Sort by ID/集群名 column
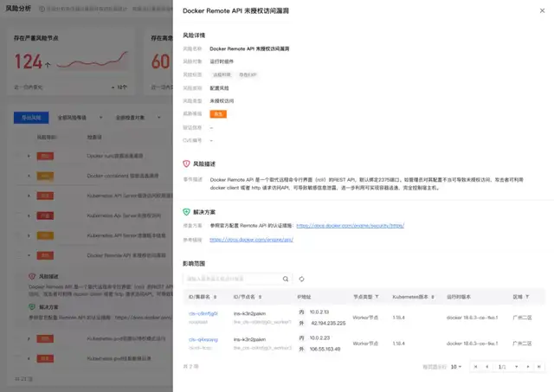Viewport: 554px width, 392px height. point(216,296)
